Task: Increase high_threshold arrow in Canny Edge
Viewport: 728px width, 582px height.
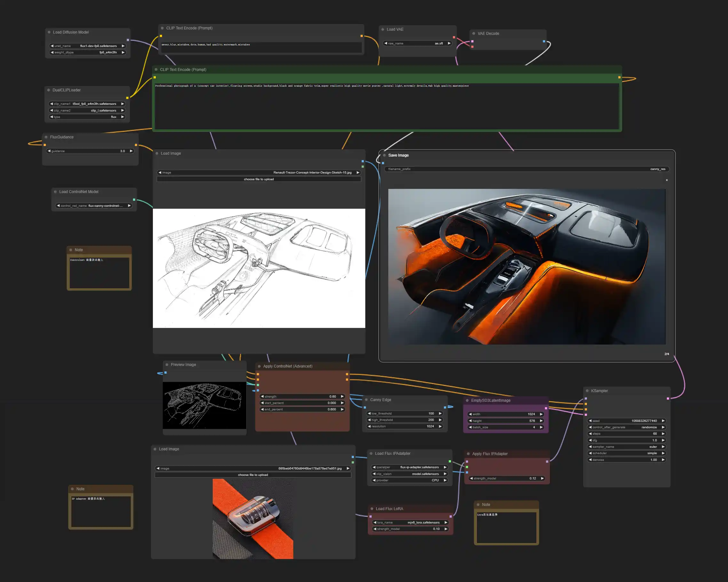Action: coord(440,420)
